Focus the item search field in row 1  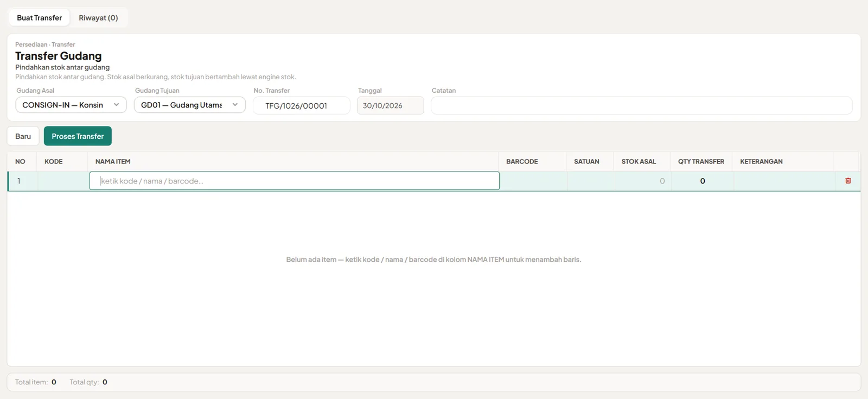(295, 181)
